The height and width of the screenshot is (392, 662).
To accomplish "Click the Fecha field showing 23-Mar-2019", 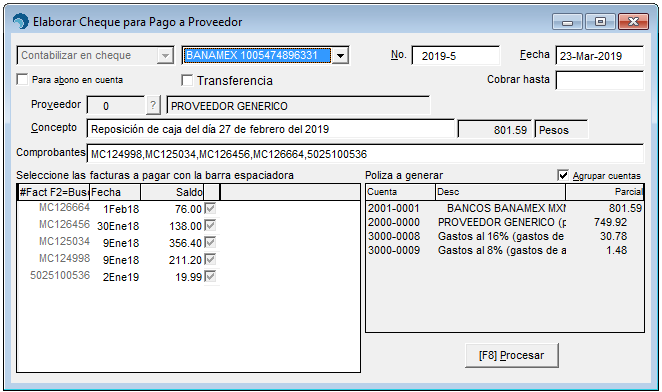I will [x=600, y=56].
